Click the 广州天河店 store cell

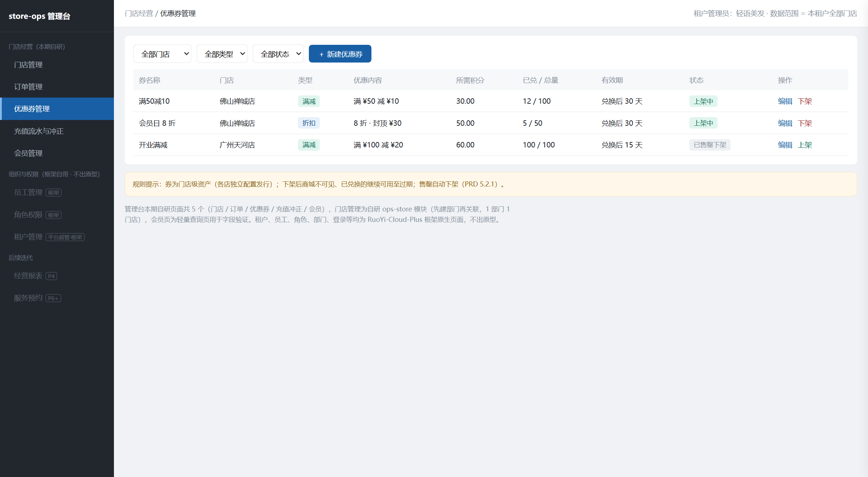pos(237,145)
